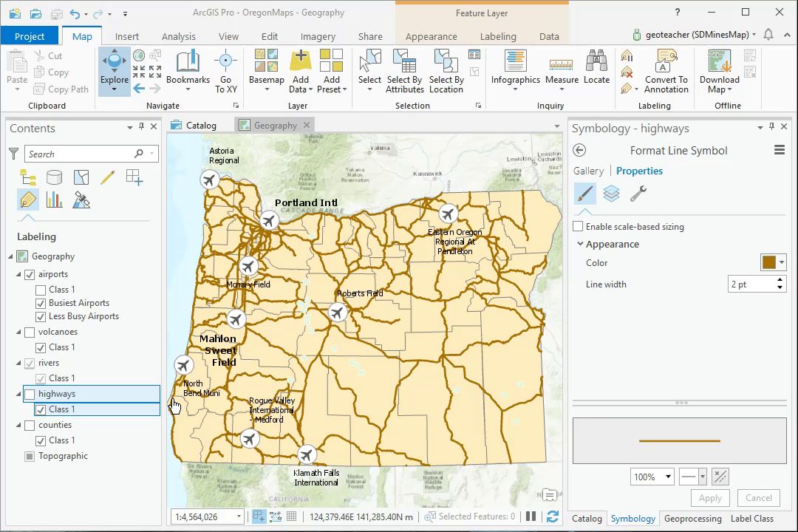Toggle the volcanoes layer label checkbox
This screenshot has width=798, height=532.
(30, 332)
